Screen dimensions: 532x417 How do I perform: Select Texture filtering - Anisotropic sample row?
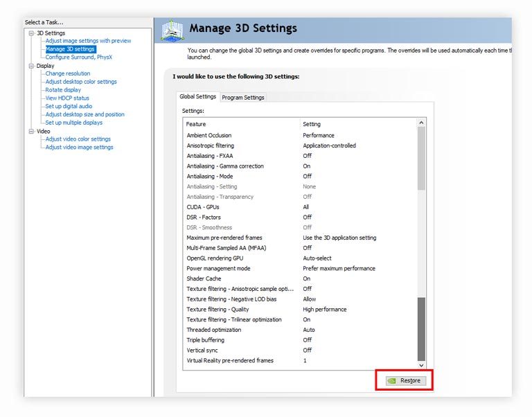click(x=300, y=289)
